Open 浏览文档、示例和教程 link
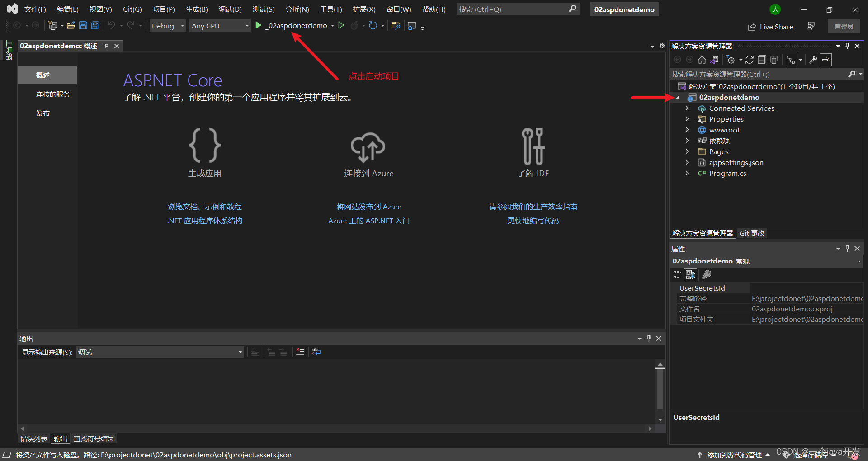The width and height of the screenshot is (868, 461). point(205,207)
